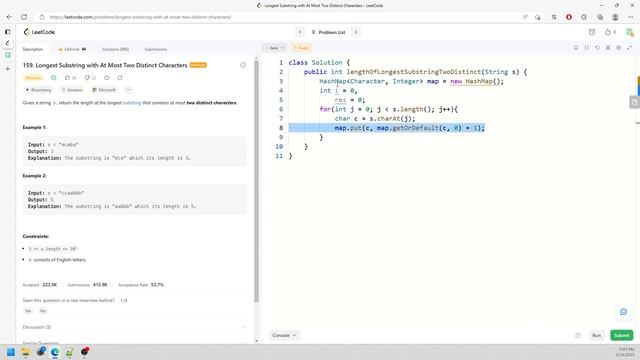Switch to the Description tab
Screen dimensions: 640x360
coord(33,49)
